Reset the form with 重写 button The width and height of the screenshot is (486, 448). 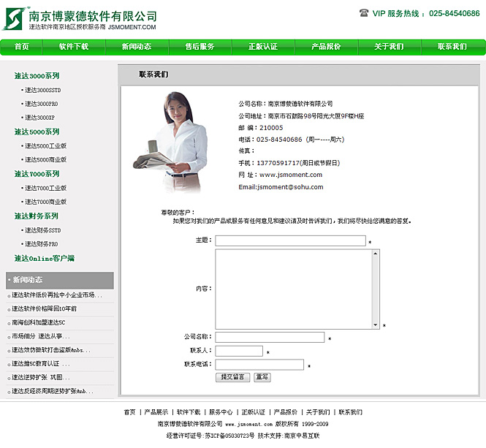262,377
